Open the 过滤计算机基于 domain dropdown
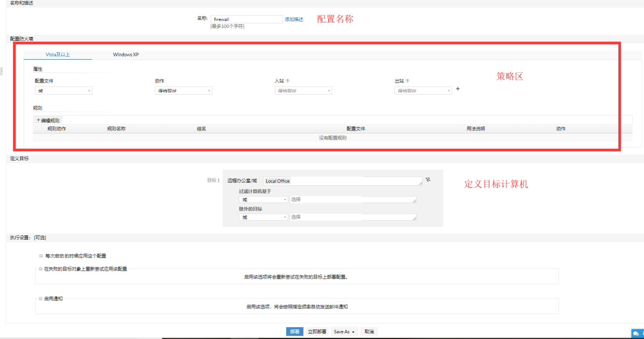 (x=263, y=200)
